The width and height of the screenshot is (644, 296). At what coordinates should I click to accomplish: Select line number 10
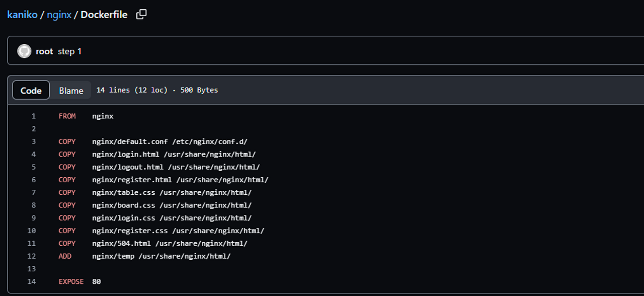[32, 231]
